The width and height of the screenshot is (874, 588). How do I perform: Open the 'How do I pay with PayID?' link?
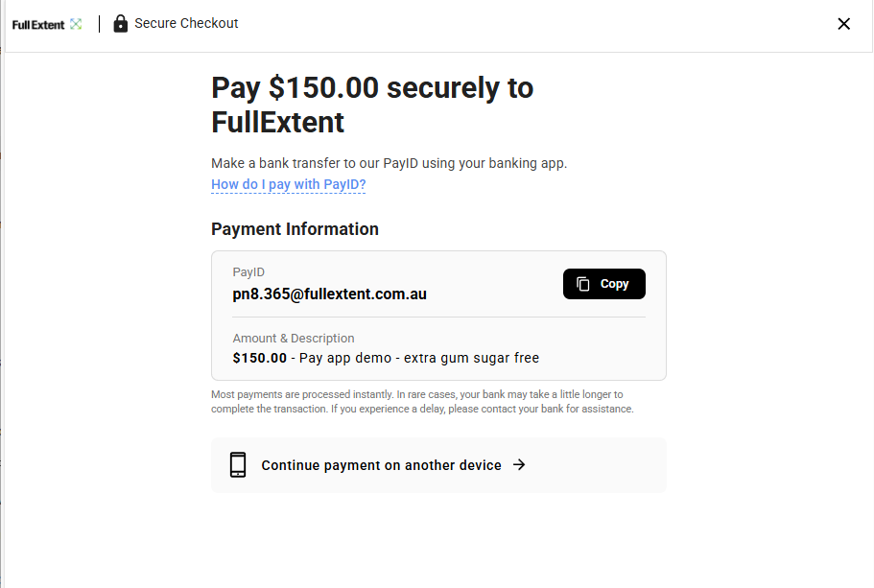(288, 184)
